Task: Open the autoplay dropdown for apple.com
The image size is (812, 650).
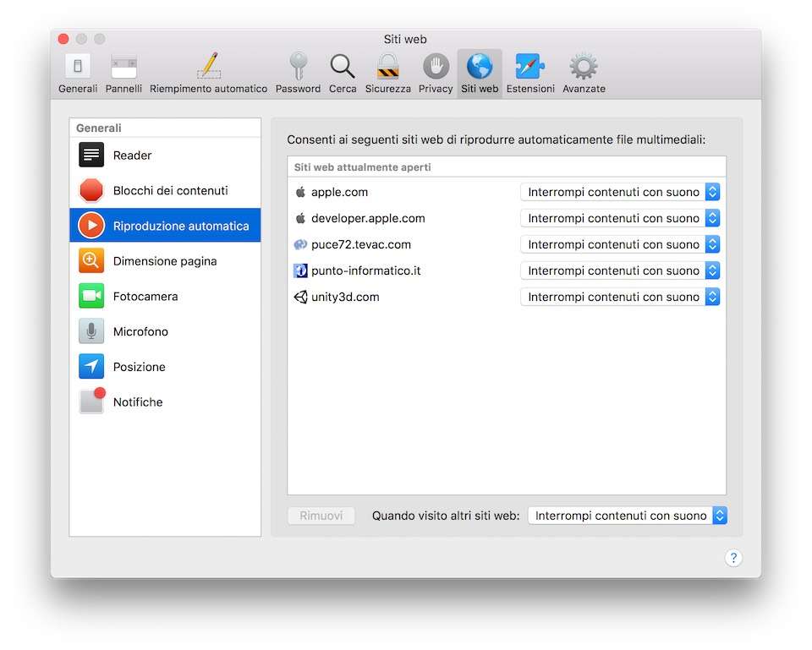Action: [x=620, y=192]
